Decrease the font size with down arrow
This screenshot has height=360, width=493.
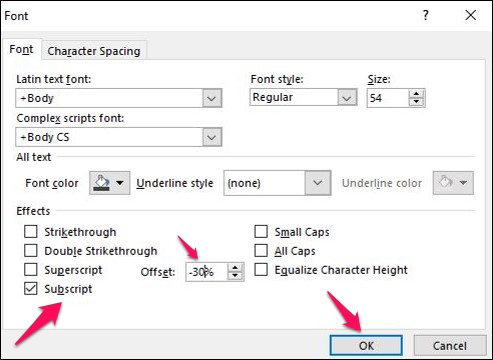click(416, 101)
